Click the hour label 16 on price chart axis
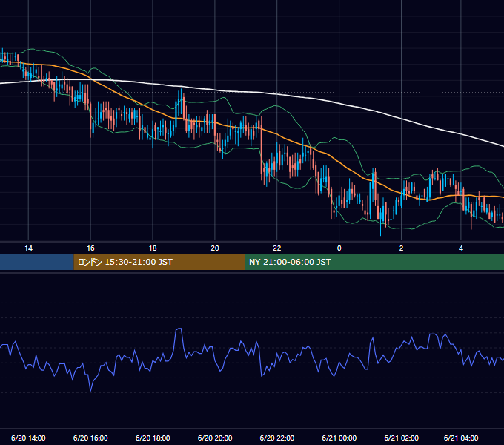This screenshot has height=445, width=504. pos(90,248)
